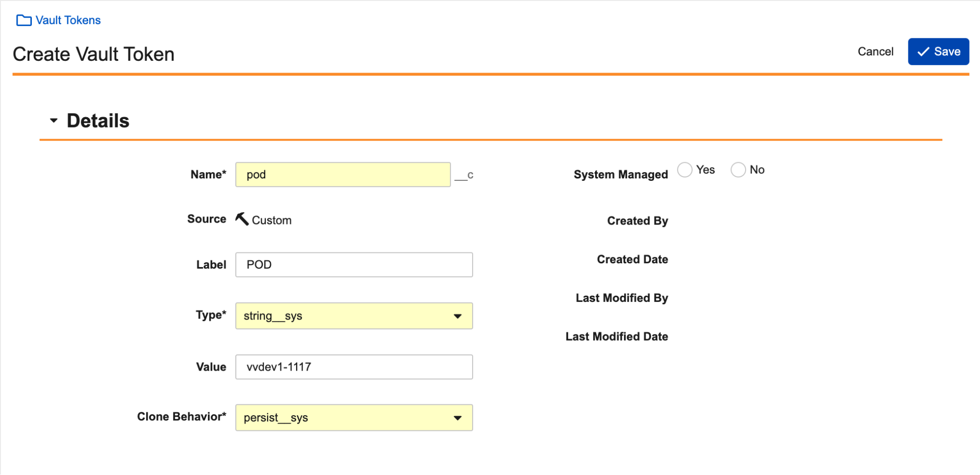Viewport: 980px width, 475px height.
Task: Click into the Label field with POD
Action: click(x=353, y=265)
